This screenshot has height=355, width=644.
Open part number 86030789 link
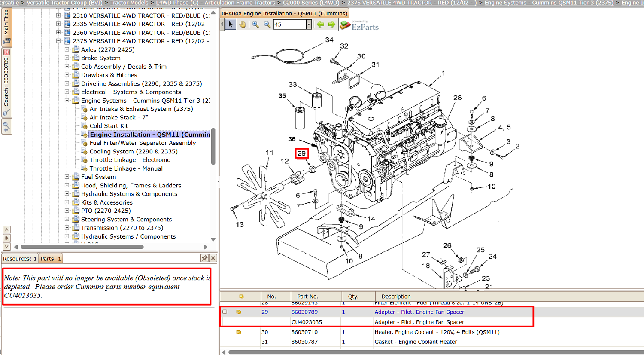pos(304,312)
